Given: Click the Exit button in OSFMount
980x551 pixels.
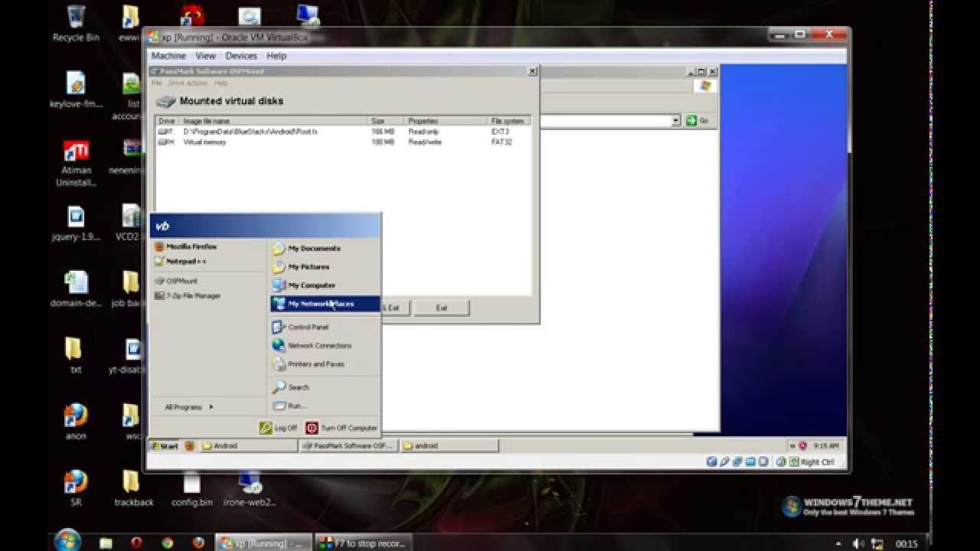Looking at the screenshot, I should [x=442, y=308].
